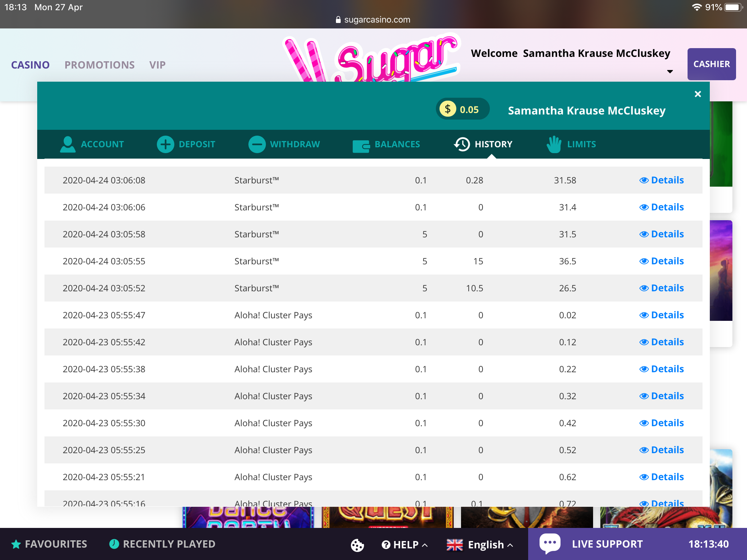This screenshot has width=747, height=560.
Task: Click timestamp 2020-04-24 03:05:55
Action: (x=104, y=261)
